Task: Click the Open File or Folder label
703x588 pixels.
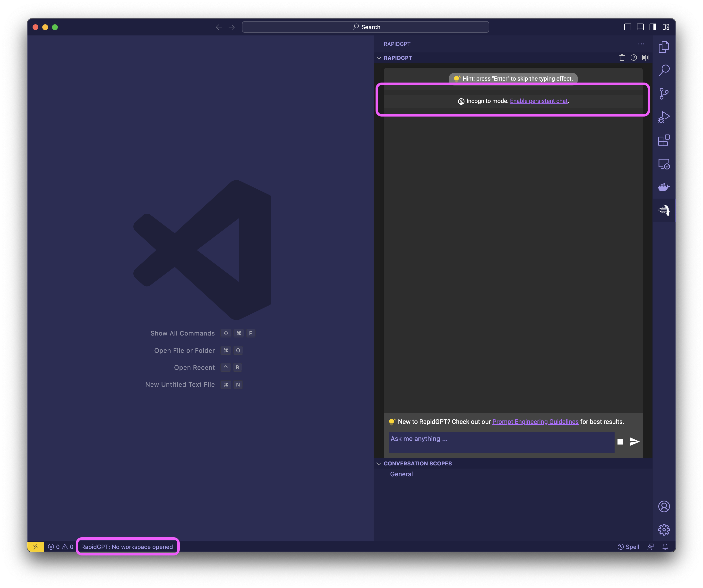Action: (184, 350)
